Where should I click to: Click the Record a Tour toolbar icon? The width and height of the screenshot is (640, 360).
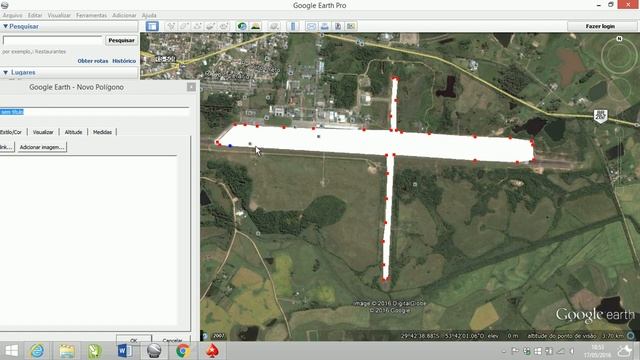(224, 26)
